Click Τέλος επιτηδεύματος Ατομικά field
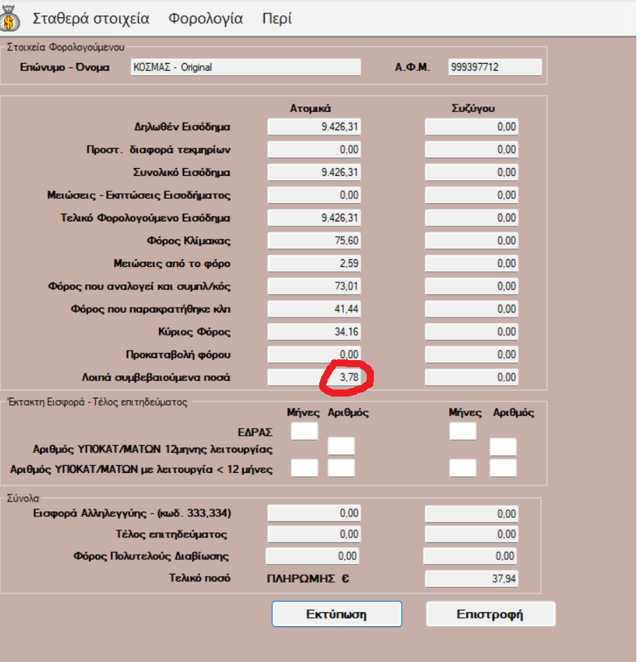Image resolution: width=644 pixels, height=662 pixels. (x=314, y=535)
